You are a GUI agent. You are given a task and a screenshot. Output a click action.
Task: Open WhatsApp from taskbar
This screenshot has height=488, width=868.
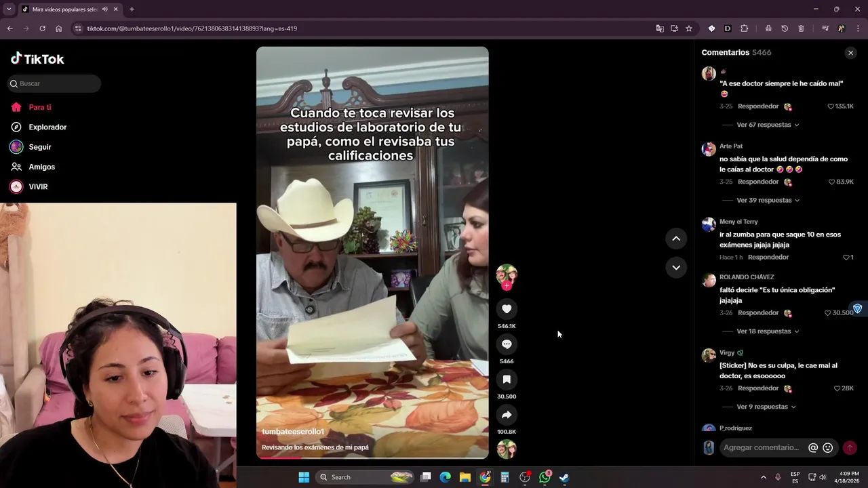coord(545,477)
